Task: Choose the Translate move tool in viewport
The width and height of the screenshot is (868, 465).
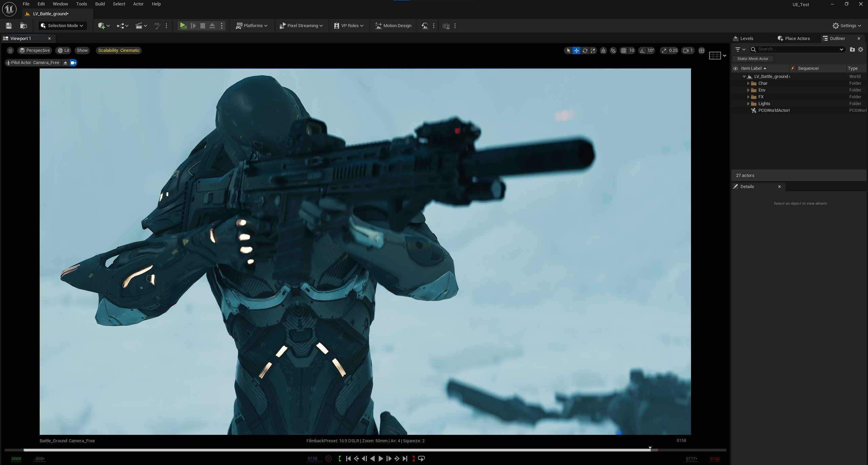Action: click(576, 50)
